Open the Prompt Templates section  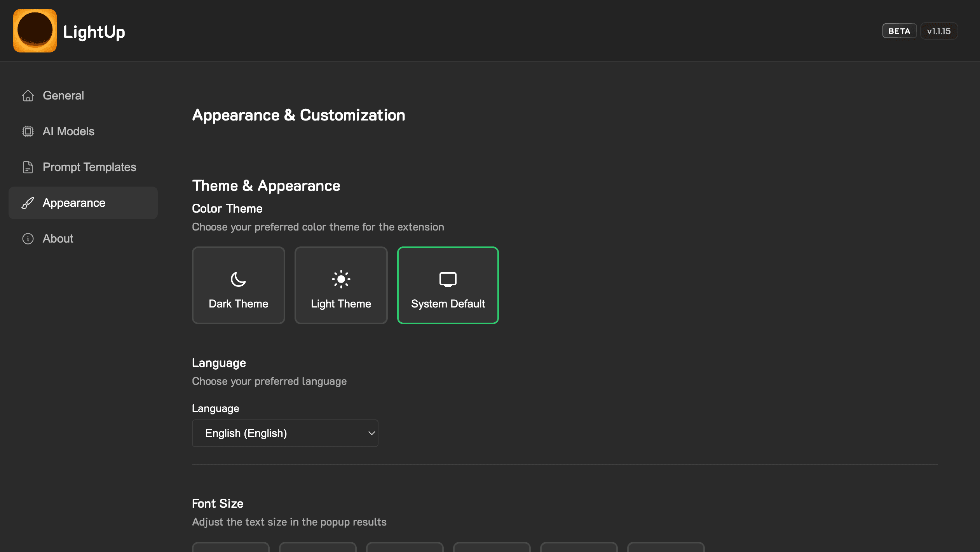89,167
